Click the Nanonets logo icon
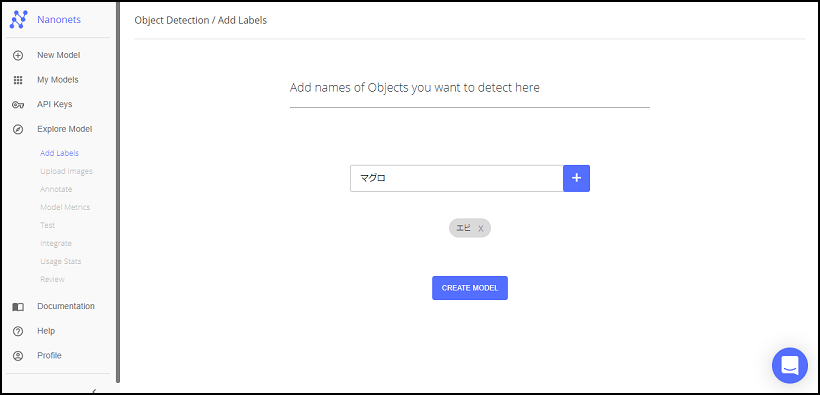This screenshot has width=820, height=395. [18, 20]
